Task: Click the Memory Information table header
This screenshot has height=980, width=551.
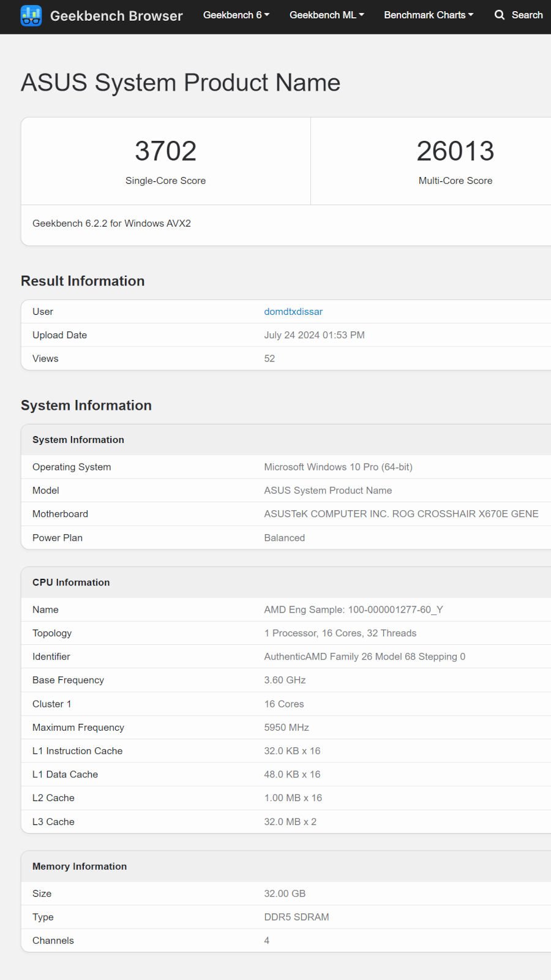Action: [x=80, y=866]
